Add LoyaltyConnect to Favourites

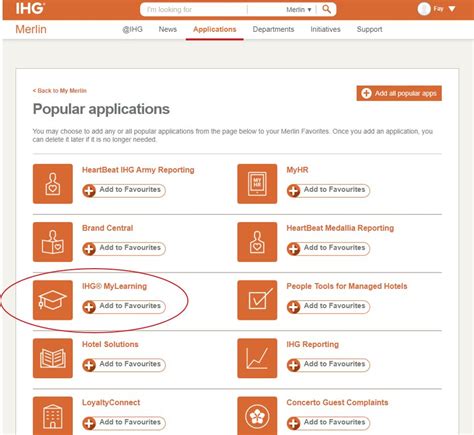tap(124, 423)
